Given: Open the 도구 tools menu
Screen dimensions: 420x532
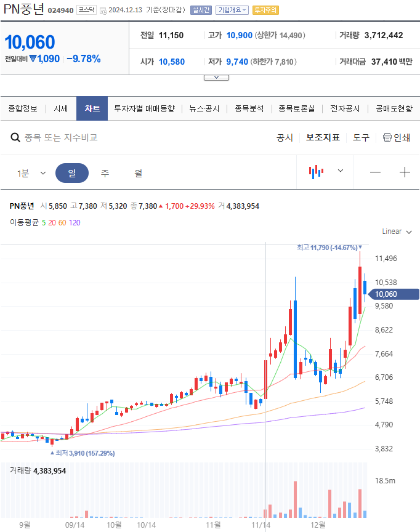Looking at the screenshot, I should [361, 137].
